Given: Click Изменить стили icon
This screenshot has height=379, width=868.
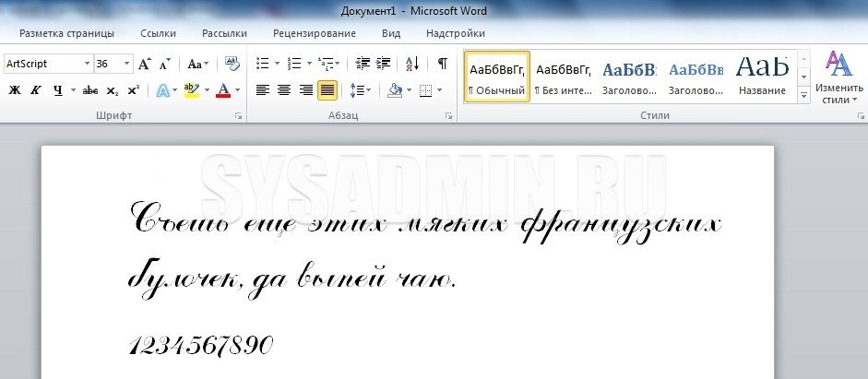Looking at the screenshot, I should [838, 77].
